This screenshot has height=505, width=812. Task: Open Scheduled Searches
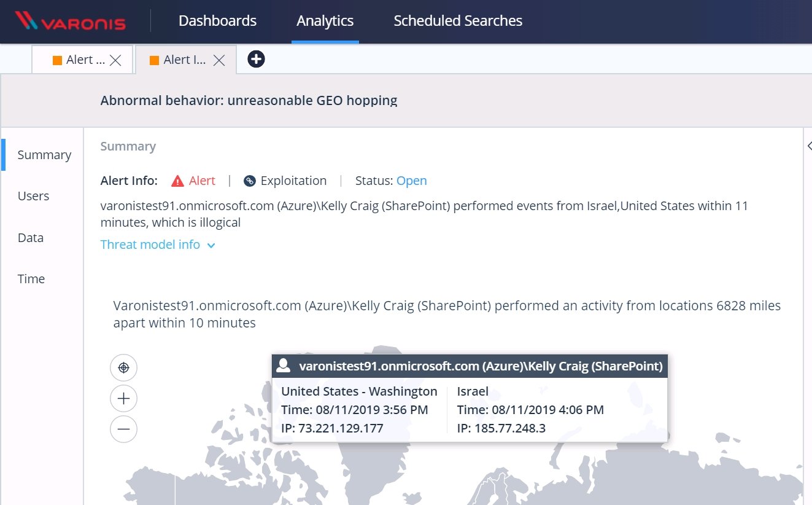[x=458, y=21]
